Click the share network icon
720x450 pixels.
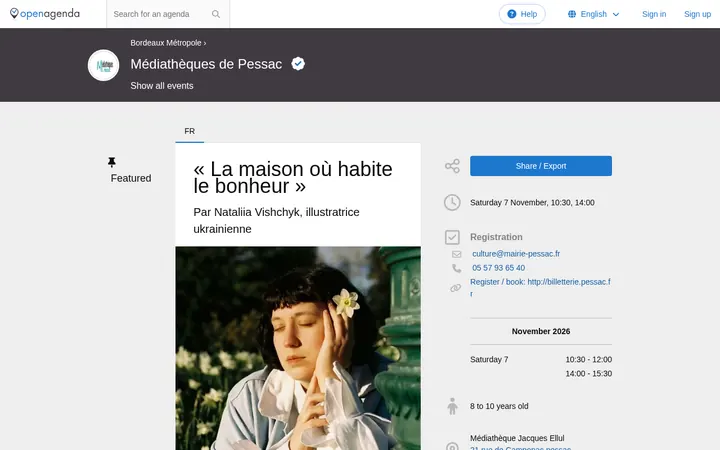pos(452,166)
